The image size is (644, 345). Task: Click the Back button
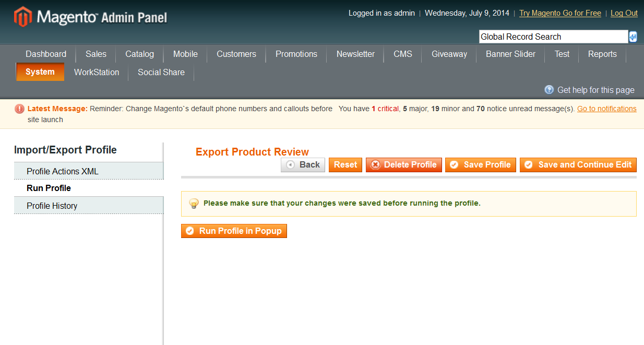click(303, 165)
